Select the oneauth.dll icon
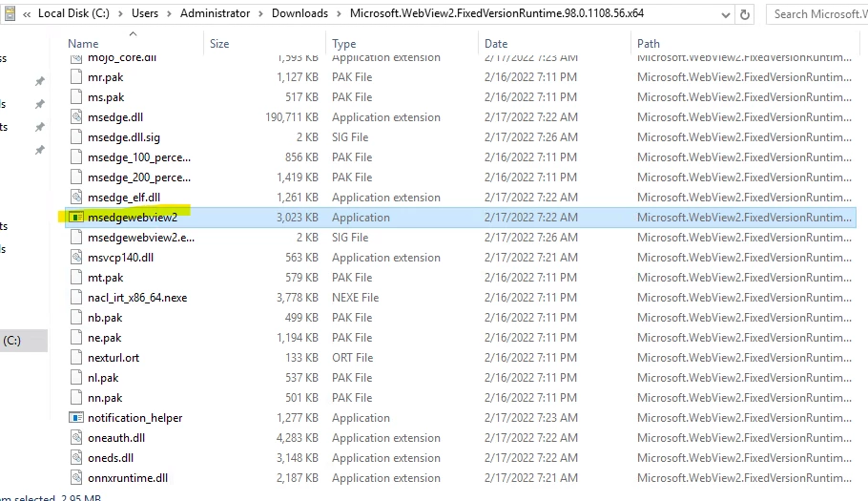The image size is (868, 501). point(76,438)
